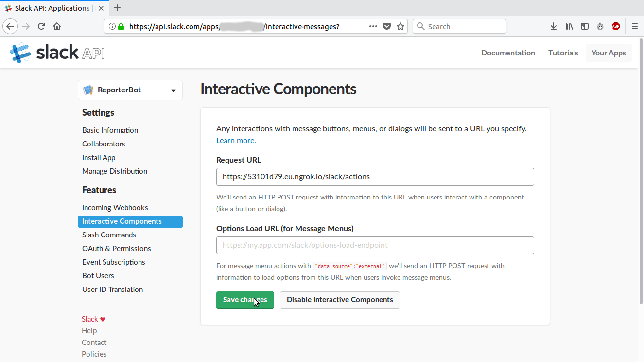Click the browser Back arrow button
This screenshot has width=644, height=362.
pos(10,26)
